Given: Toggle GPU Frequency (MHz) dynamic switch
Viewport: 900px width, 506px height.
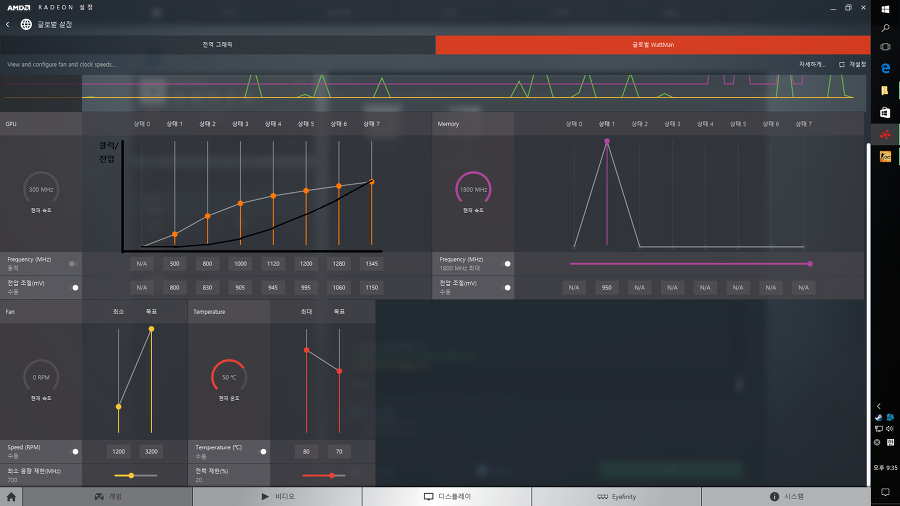Looking at the screenshot, I should tap(74, 264).
